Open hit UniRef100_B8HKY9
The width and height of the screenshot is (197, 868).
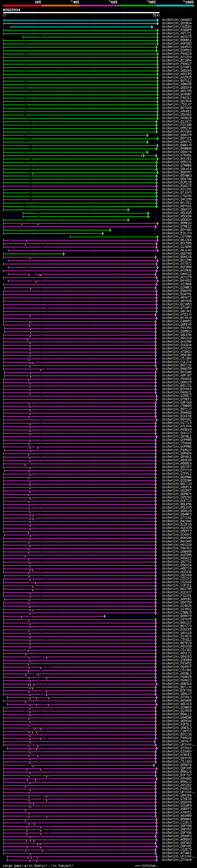pyautogui.click(x=177, y=616)
